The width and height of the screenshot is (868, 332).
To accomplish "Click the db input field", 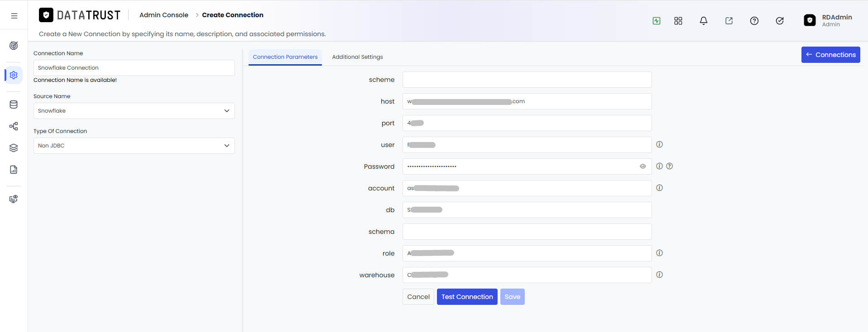I will pyautogui.click(x=527, y=210).
